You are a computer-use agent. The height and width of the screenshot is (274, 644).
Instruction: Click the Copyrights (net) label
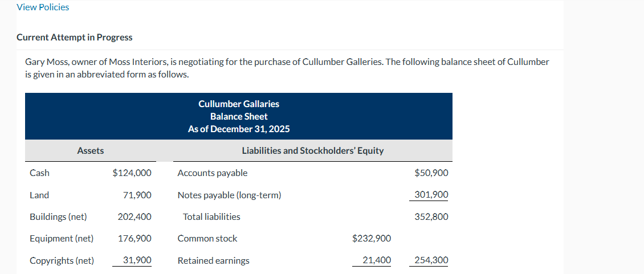(x=62, y=260)
